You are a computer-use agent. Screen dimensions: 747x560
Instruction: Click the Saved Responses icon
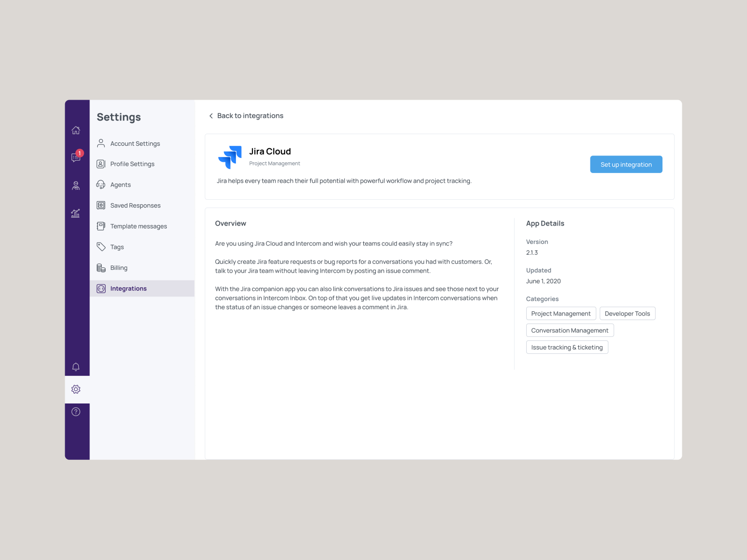tap(101, 206)
